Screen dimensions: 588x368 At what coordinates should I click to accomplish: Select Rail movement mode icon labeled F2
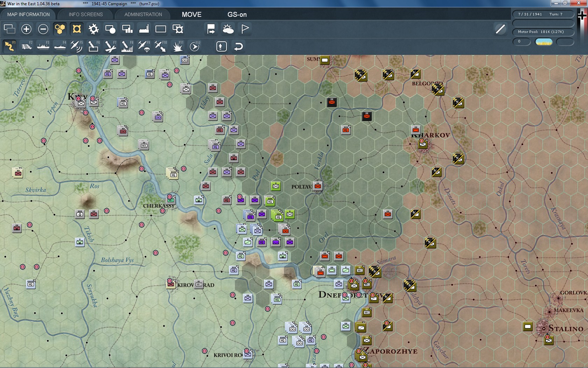pyautogui.click(x=26, y=46)
